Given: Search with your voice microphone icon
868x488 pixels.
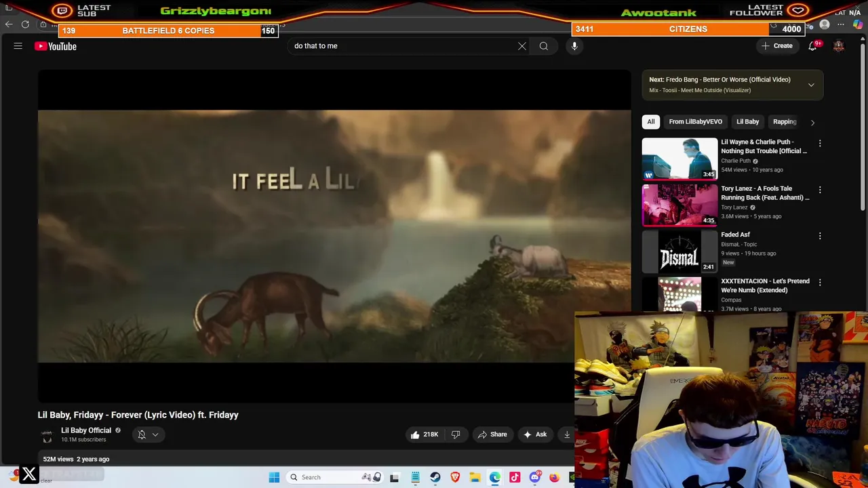Looking at the screenshot, I should pos(574,46).
